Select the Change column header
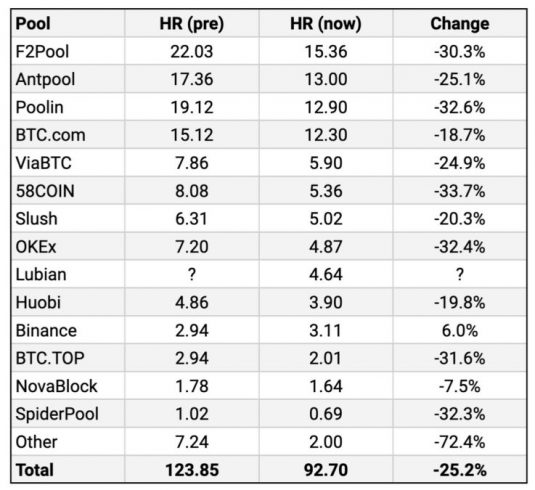This screenshot has width=535, height=490. 460,24
